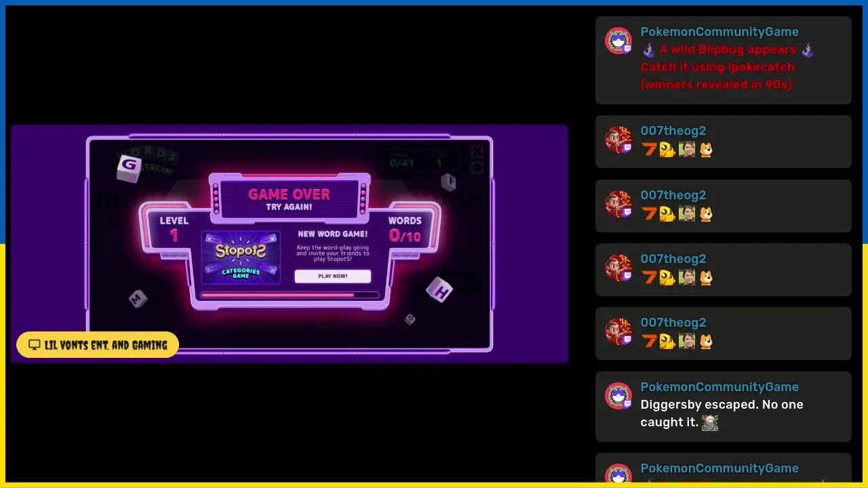Click orange 7 emote in topmost 007theog2 message
The width and height of the screenshot is (868, 488).
649,149
